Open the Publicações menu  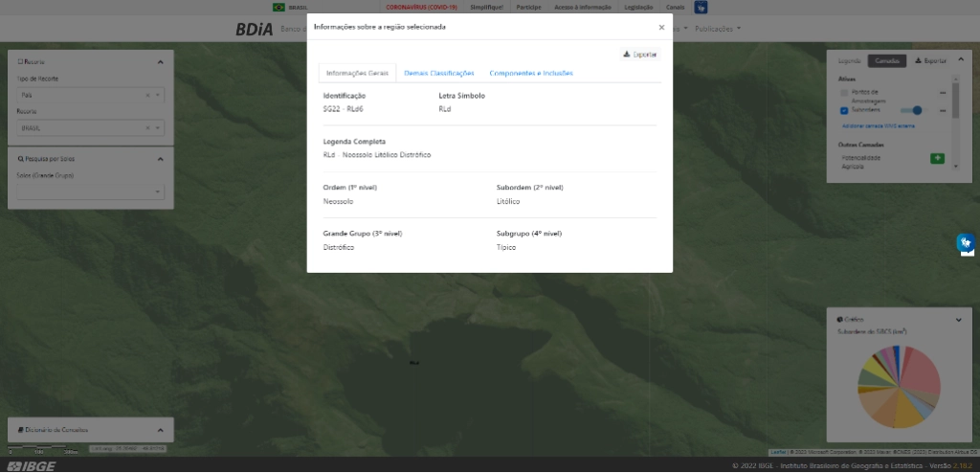(x=718, y=29)
